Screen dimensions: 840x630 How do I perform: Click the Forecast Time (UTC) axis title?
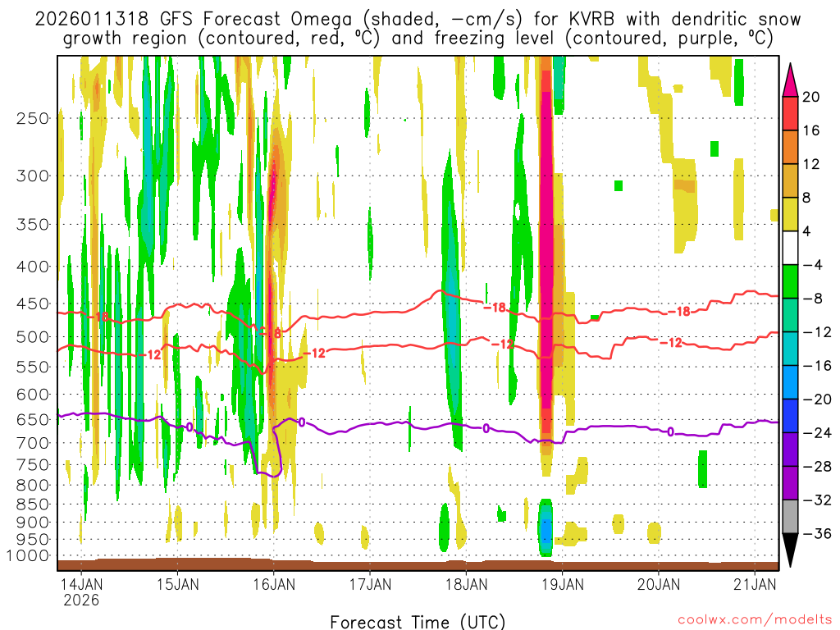[x=418, y=621]
